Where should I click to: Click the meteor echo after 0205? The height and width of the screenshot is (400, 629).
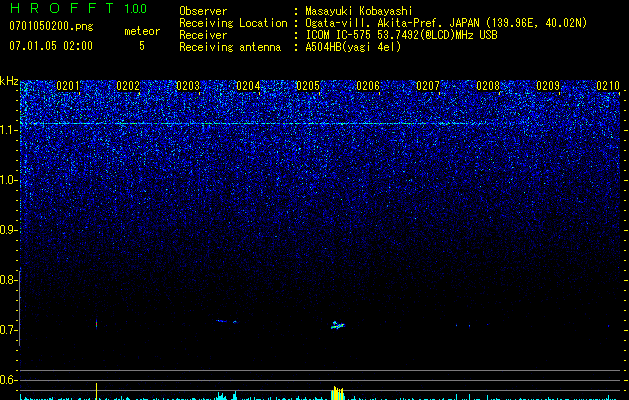[337, 325]
